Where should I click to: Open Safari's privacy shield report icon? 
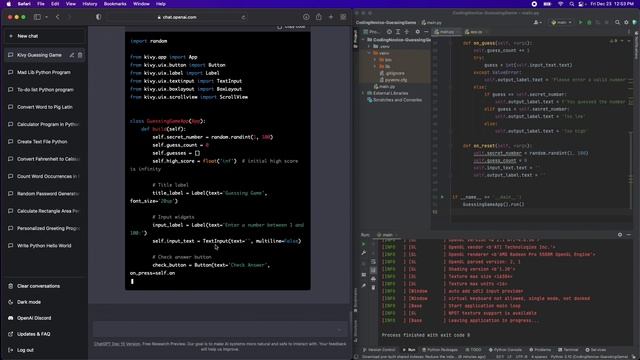[x=98, y=17]
